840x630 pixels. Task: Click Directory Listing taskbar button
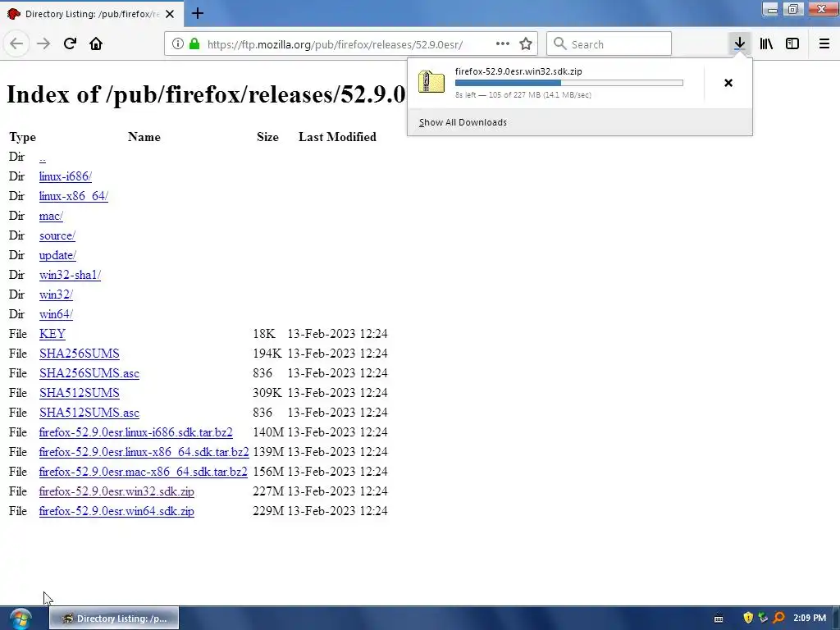[113, 619]
